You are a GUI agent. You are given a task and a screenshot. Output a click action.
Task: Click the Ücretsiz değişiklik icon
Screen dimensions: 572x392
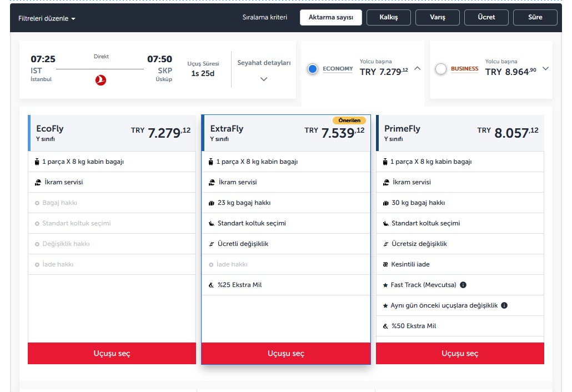(385, 244)
